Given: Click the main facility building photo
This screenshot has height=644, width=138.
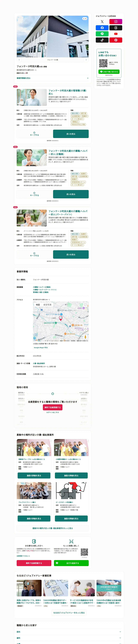Looking at the screenshot, I should 53,36.
